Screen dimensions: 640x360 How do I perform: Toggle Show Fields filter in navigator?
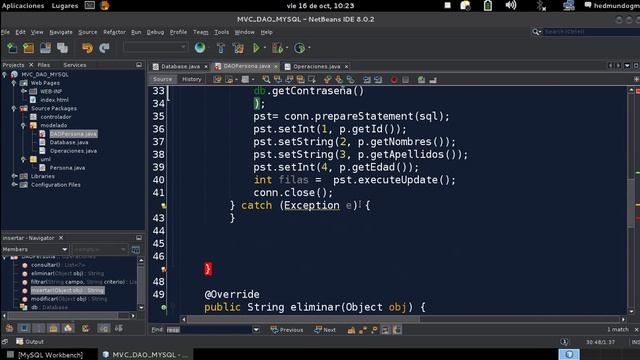(x=24, y=328)
